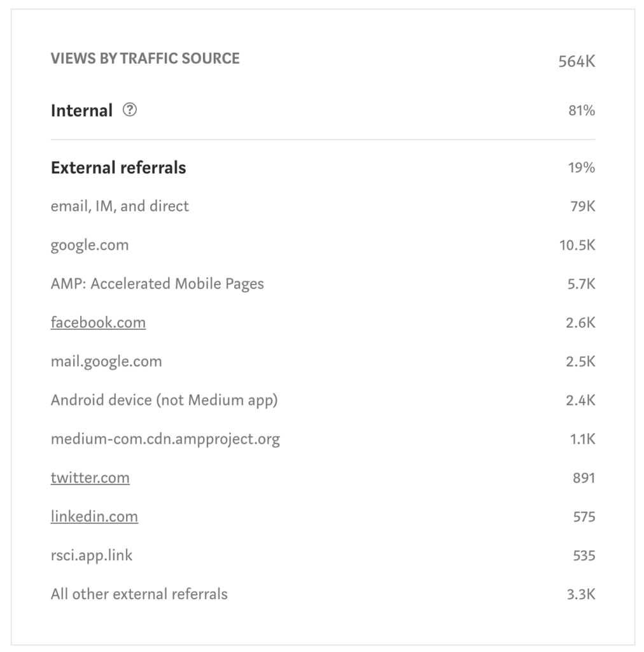Screen dimensions: 644x652
Task: Click the mail.google.com referral row
Action: tap(323, 362)
